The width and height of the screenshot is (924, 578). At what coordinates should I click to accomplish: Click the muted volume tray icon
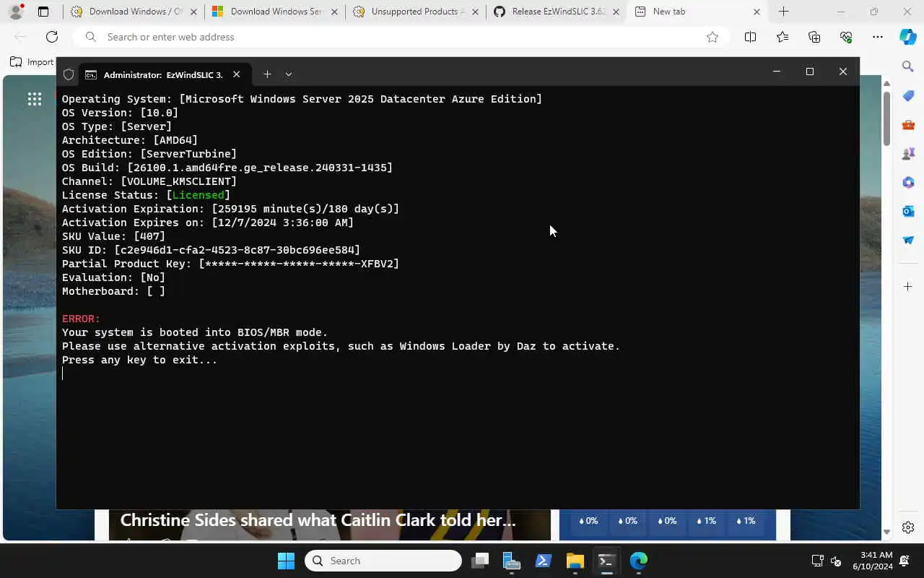(x=836, y=561)
